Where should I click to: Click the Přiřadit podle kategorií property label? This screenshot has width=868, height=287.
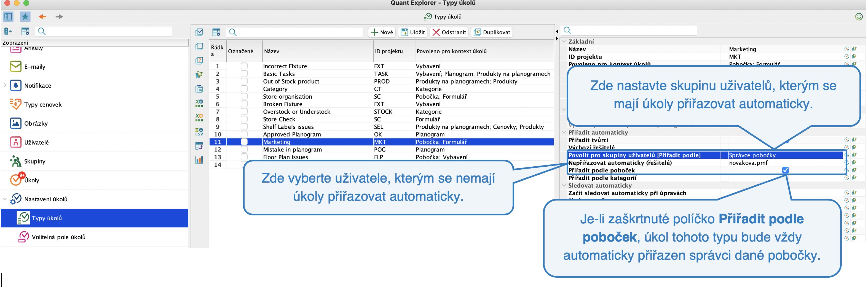(602, 178)
